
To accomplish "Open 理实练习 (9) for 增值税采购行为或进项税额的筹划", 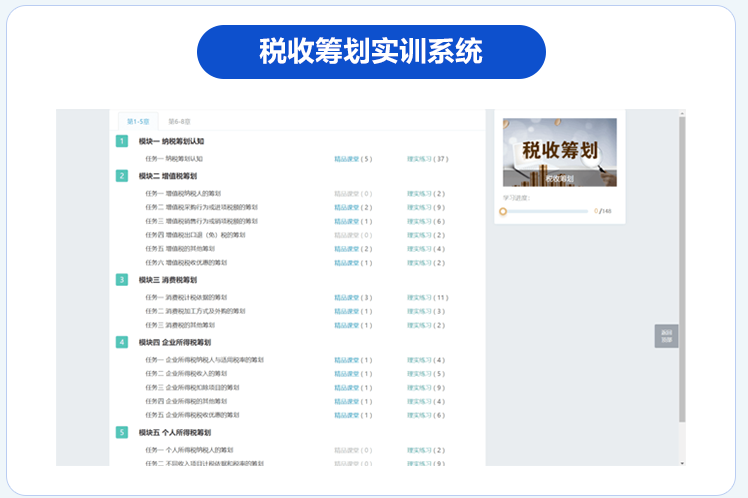I will [426, 208].
